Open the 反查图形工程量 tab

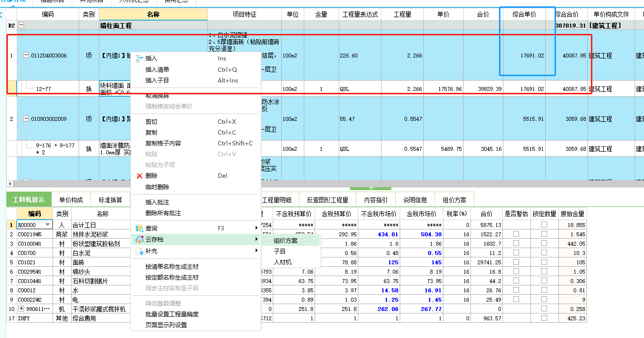(327, 200)
